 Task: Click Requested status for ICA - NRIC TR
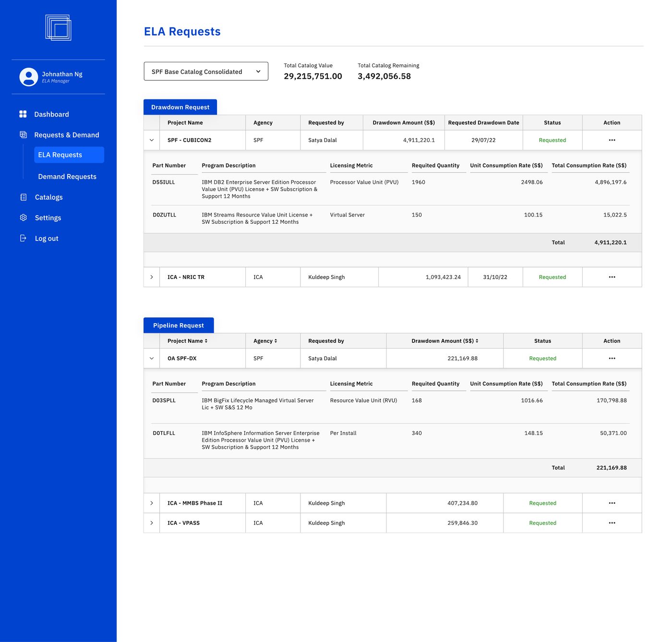pyautogui.click(x=552, y=277)
